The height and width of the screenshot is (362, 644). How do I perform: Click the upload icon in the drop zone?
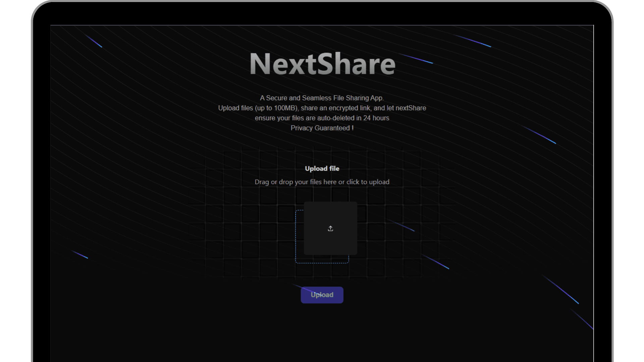click(x=330, y=228)
